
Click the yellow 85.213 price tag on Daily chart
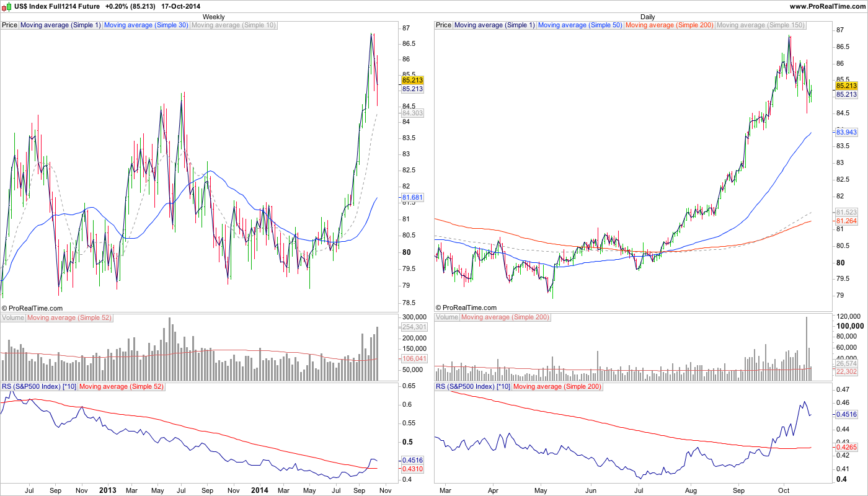[x=846, y=86]
